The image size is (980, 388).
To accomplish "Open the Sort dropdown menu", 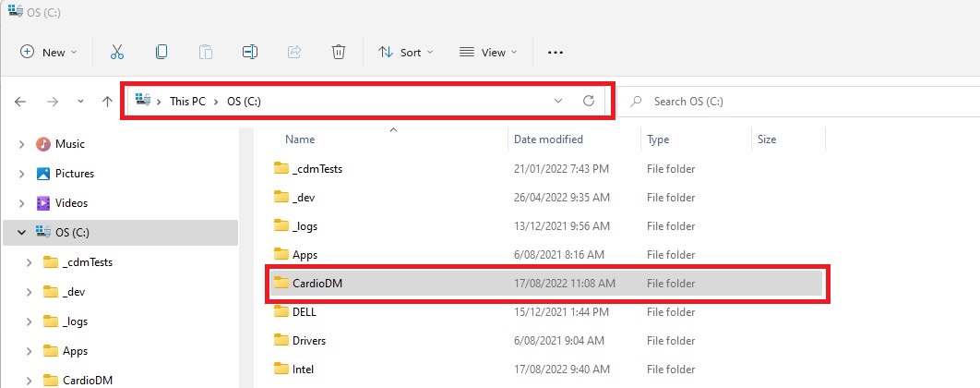I will click(x=405, y=53).
